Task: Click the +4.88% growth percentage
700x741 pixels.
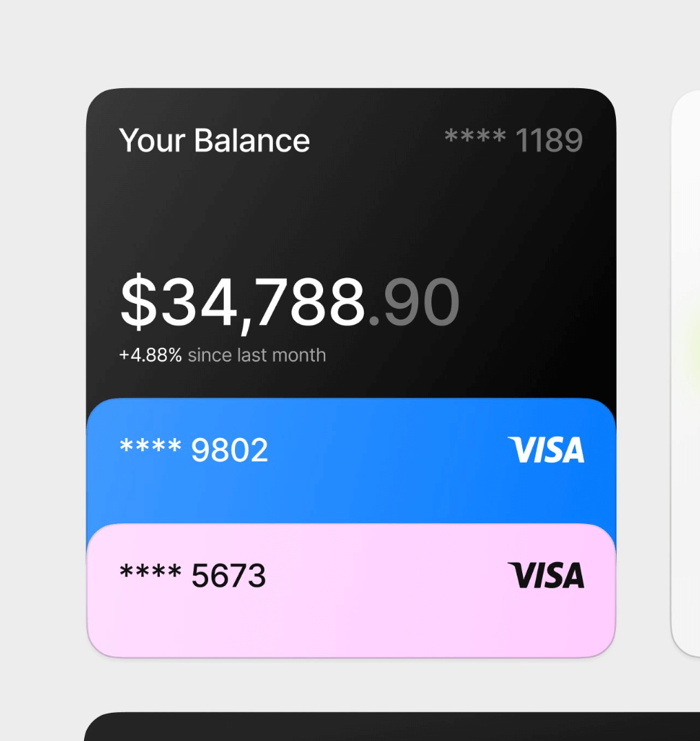Action: (150, 355)
